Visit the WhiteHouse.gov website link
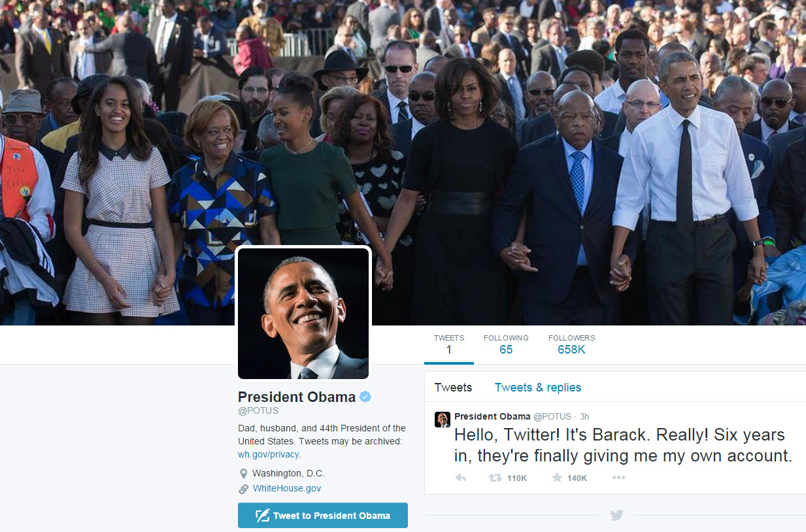The height and width of the screenshot is (532, 806). (x=287, y=488)
